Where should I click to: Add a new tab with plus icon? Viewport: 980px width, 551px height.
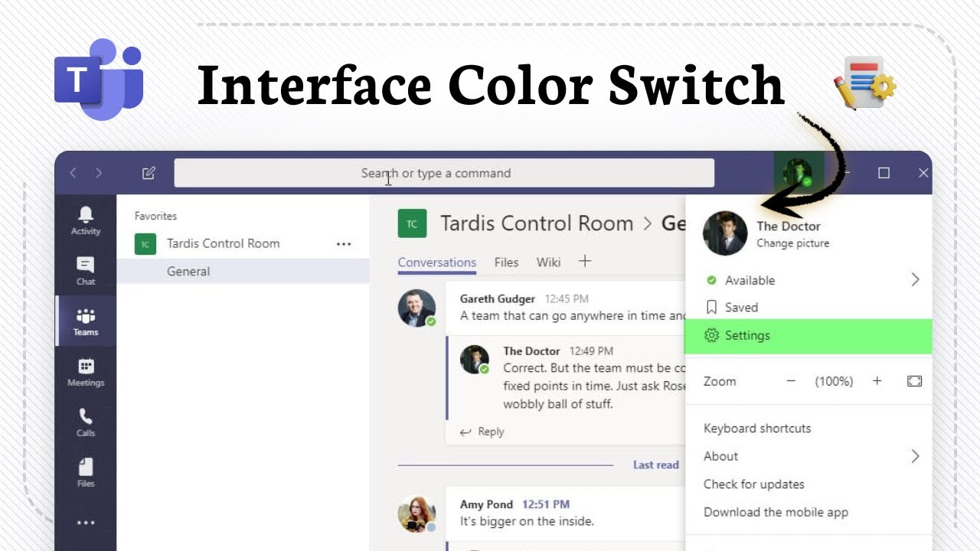[x=585, y=262]
